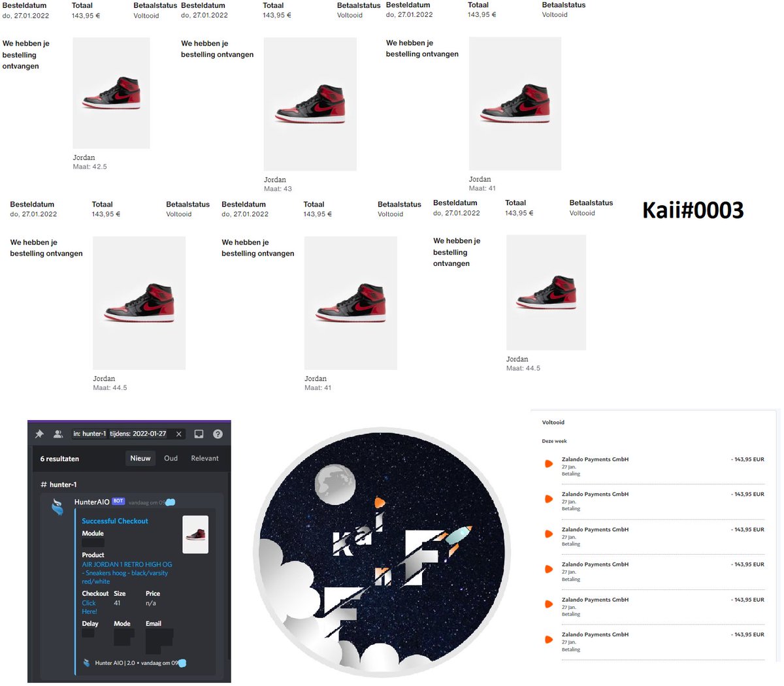The height and width of the screenshot is (686, 784).
Task: Click the Hunter AIO footer logo icon
Action: click(87, 662)
